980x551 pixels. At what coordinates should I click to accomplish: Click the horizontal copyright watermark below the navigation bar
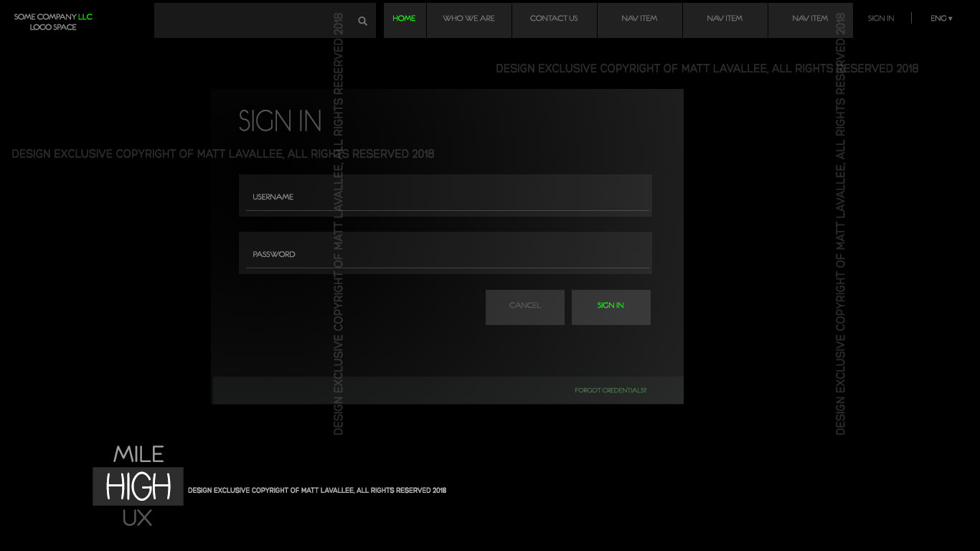[707, 69]
